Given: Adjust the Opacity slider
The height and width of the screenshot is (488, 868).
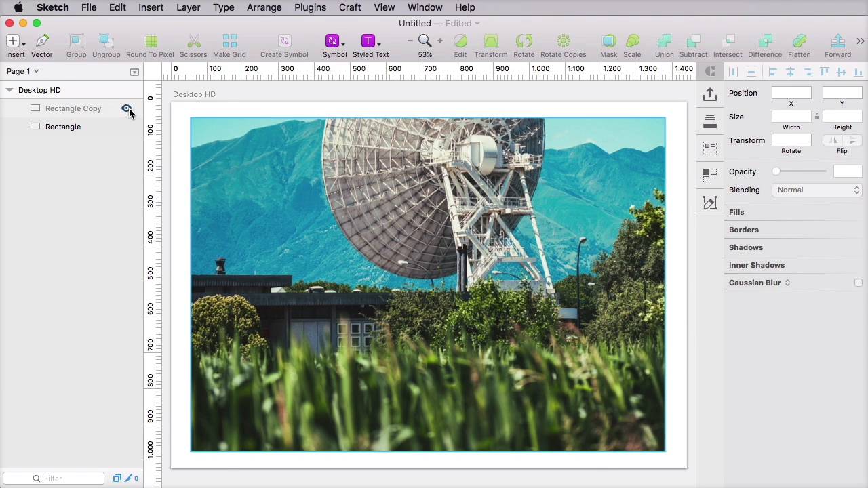Looking at the screenshot, I should pyautogui.click(x=800, y=171).
